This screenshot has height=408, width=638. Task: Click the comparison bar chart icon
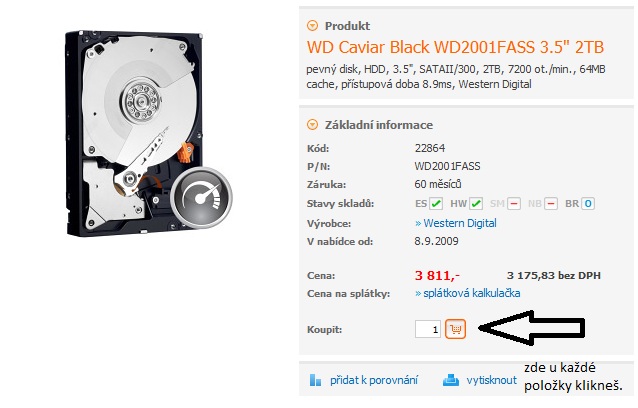click(x=315, y=380)
